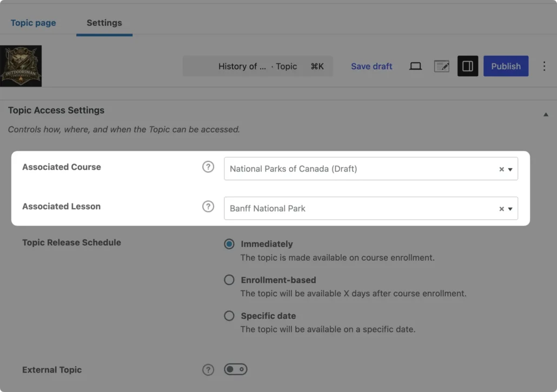Open the LearnDash edit-note icon
Viewport: 557px width, 392px height.
442,66
